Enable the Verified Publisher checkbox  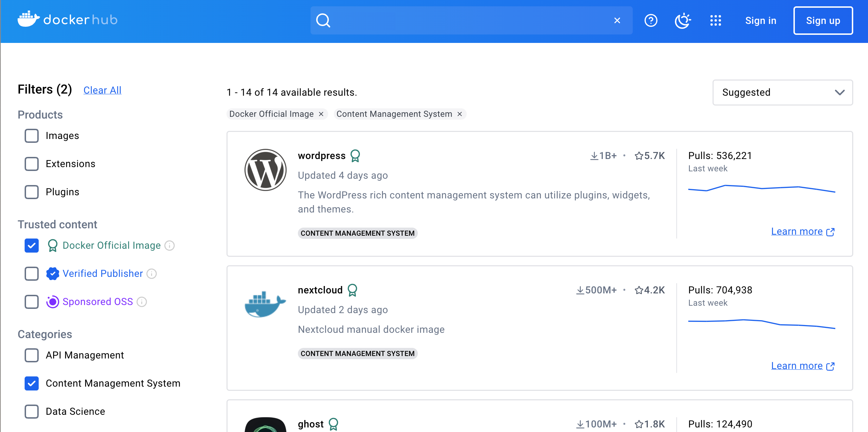point(32,274)
